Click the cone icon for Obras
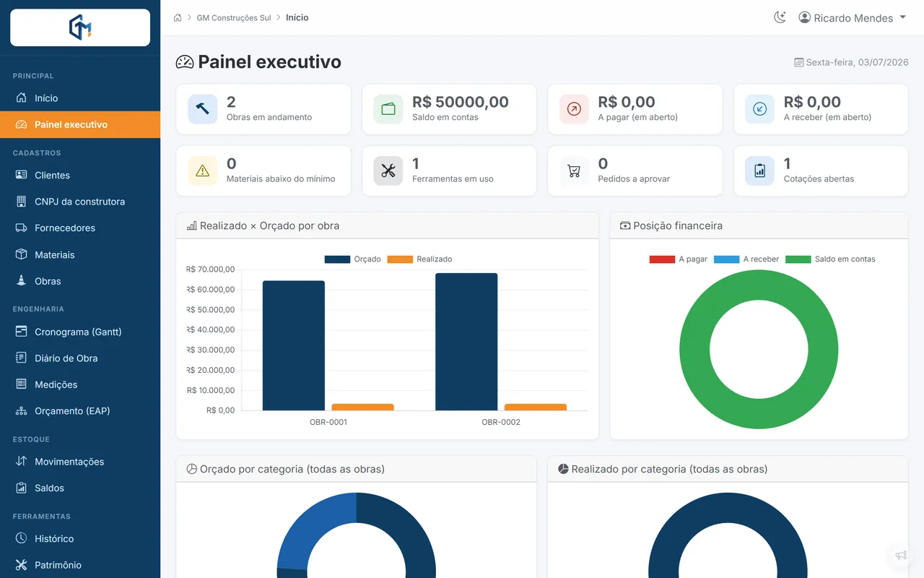The height and width of the screenshot is (578, 924). [x=21, y=281]
